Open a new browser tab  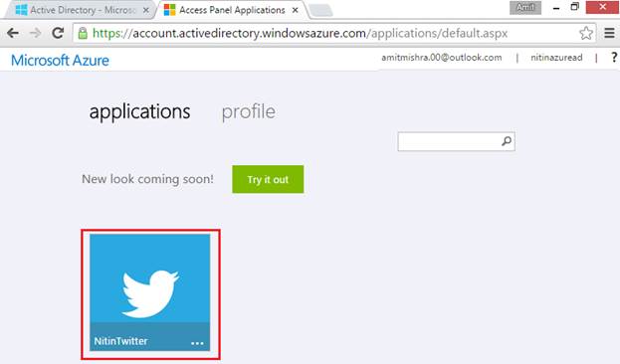click(x=320, y=11)
